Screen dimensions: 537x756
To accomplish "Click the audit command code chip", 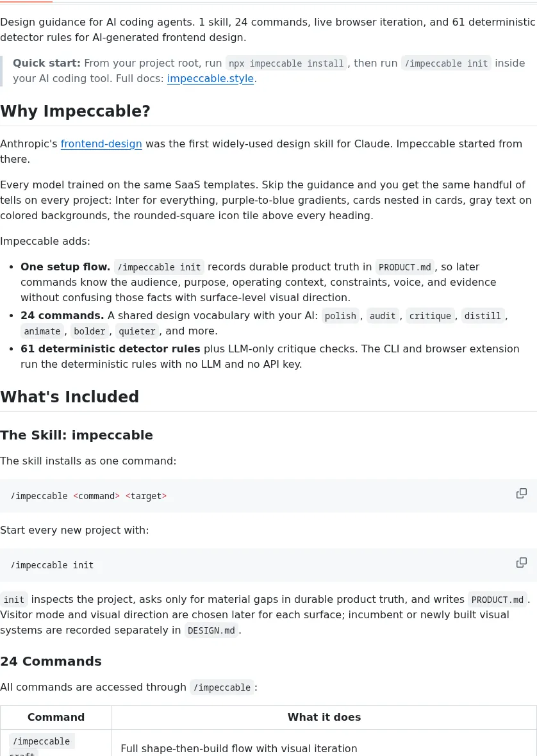I will 383,316.
